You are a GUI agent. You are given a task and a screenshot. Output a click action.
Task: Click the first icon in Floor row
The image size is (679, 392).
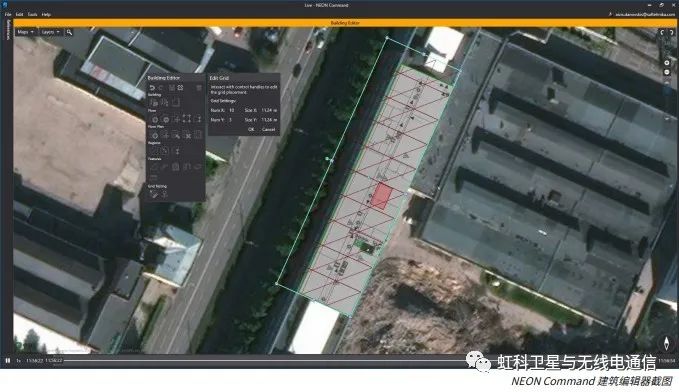click(154, 119)
